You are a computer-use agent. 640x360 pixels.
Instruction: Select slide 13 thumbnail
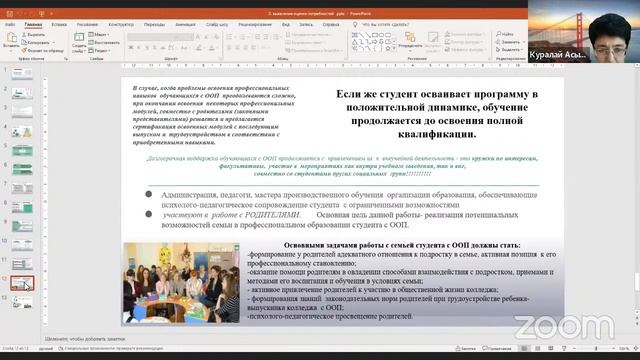point(22,302)
